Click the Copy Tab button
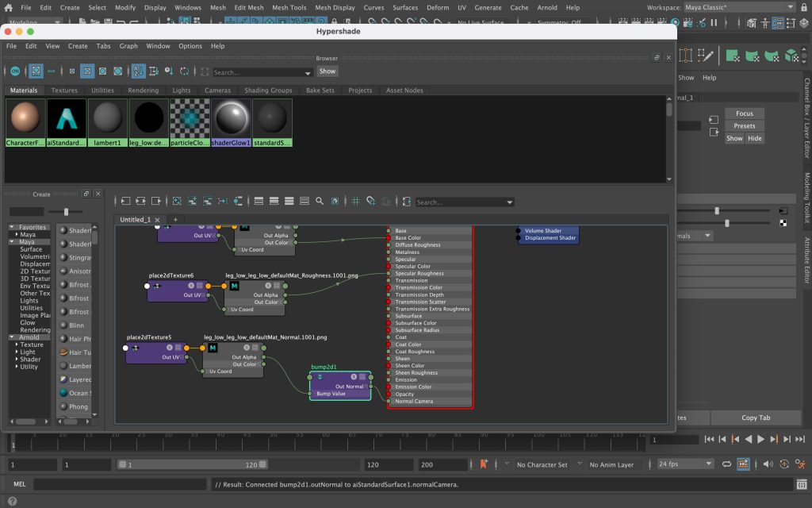The image size is (812, 508). coord(756,418)
